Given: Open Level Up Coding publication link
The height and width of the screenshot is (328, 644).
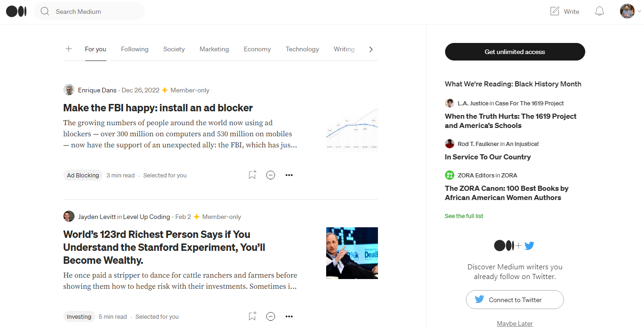Looking at the screenshot, I should [x=147, y=217].
